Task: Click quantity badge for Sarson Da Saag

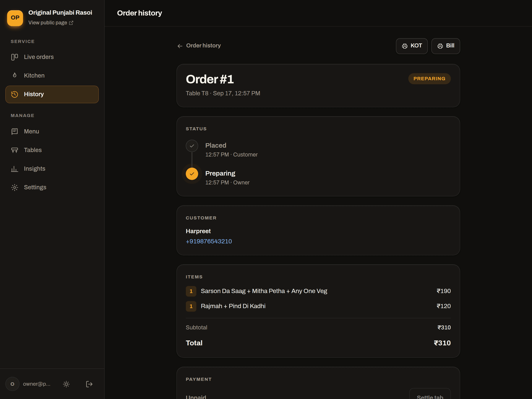Action: [191, 291]
